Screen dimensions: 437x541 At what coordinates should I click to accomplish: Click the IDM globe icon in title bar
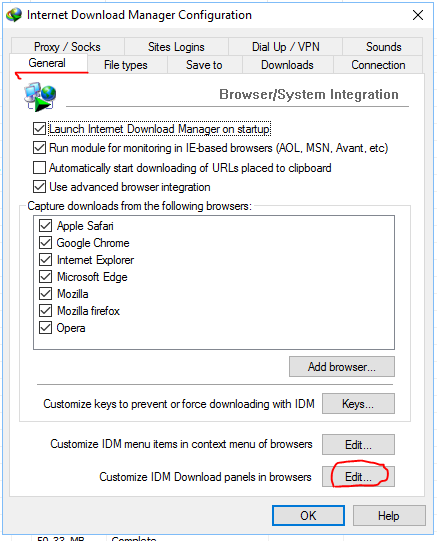14,15
